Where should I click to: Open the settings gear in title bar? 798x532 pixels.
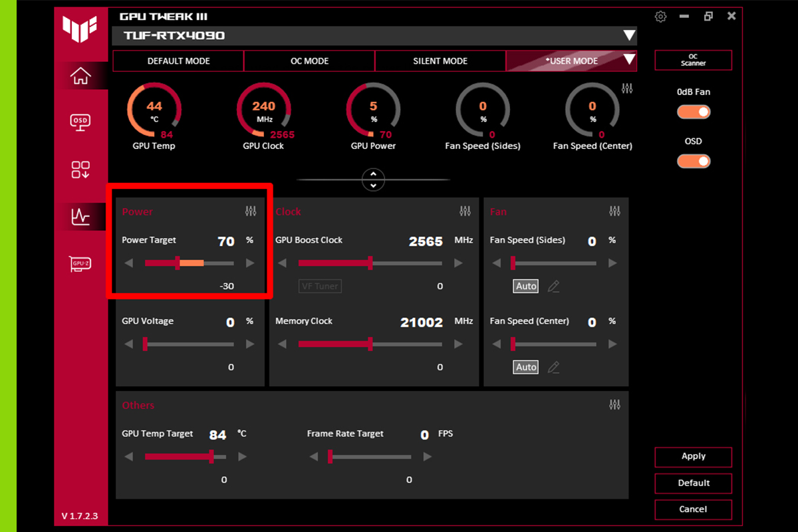[x=660, y=17]
